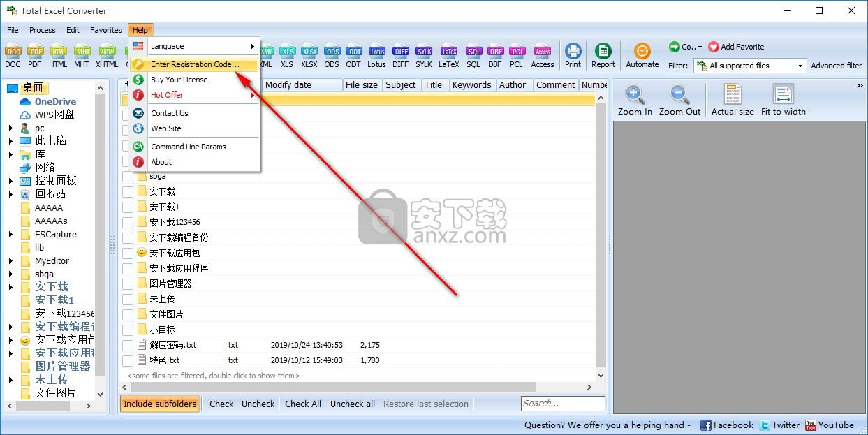Open Hot Offer submenu

pos(194,95)
